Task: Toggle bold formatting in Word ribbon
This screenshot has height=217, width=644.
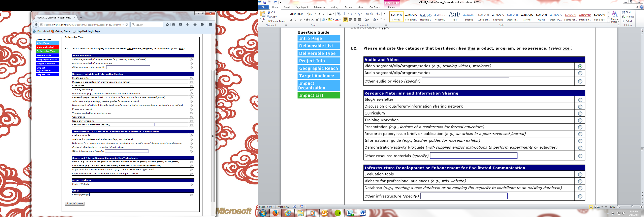Action: tap(291, 20)
